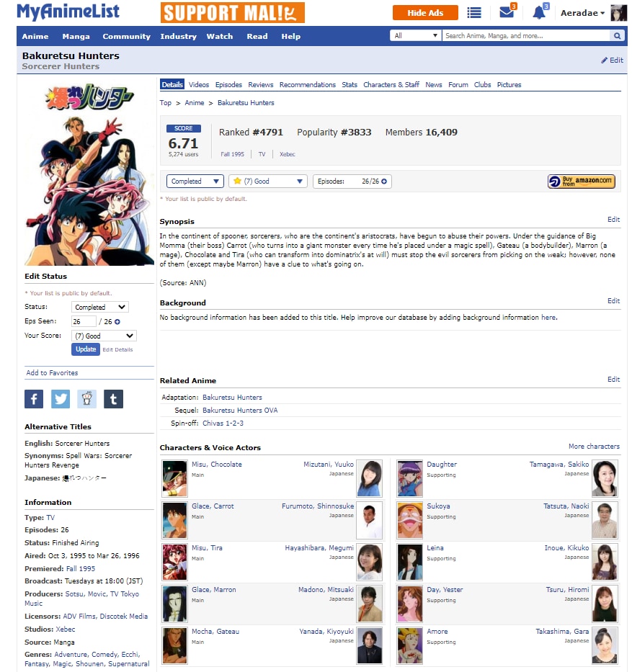This screenshot has height=672, width=632.
Task: Share on Twitter icon
Action: tap(61, 399)
